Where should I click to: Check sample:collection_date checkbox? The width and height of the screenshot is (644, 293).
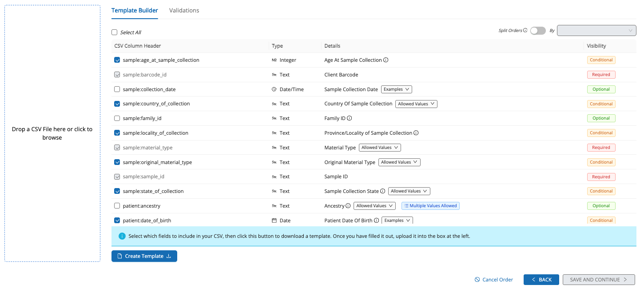click(x=117, y=89)
